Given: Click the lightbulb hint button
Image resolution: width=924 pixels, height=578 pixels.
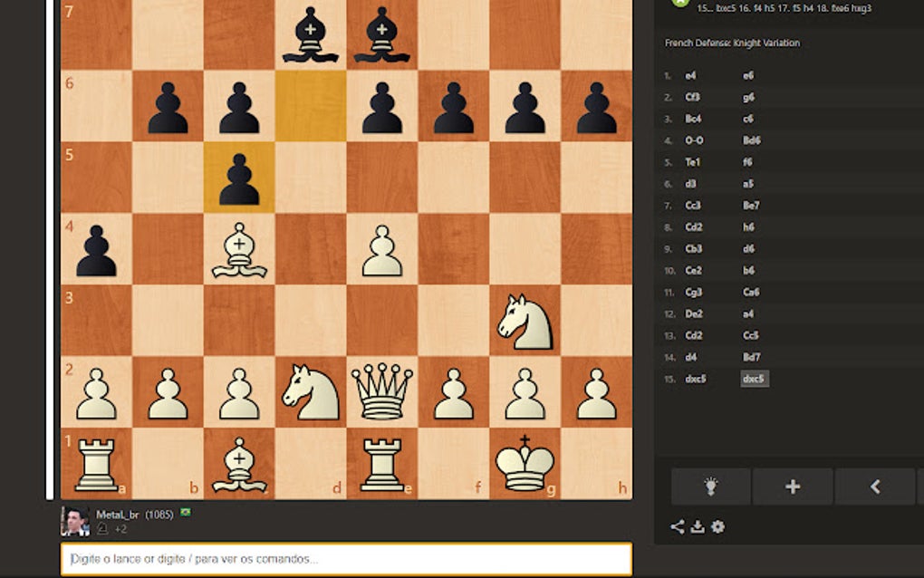Looking at the screenshot, I should click(x=711, y=486).
